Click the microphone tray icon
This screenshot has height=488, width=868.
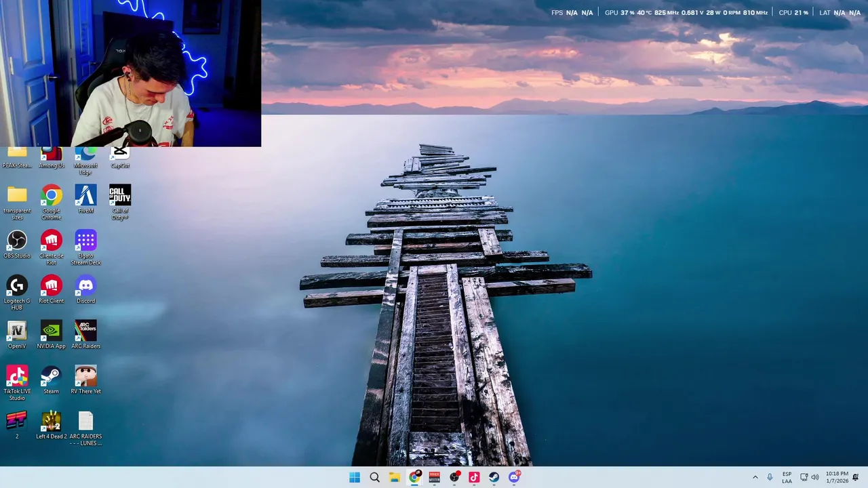770,477
